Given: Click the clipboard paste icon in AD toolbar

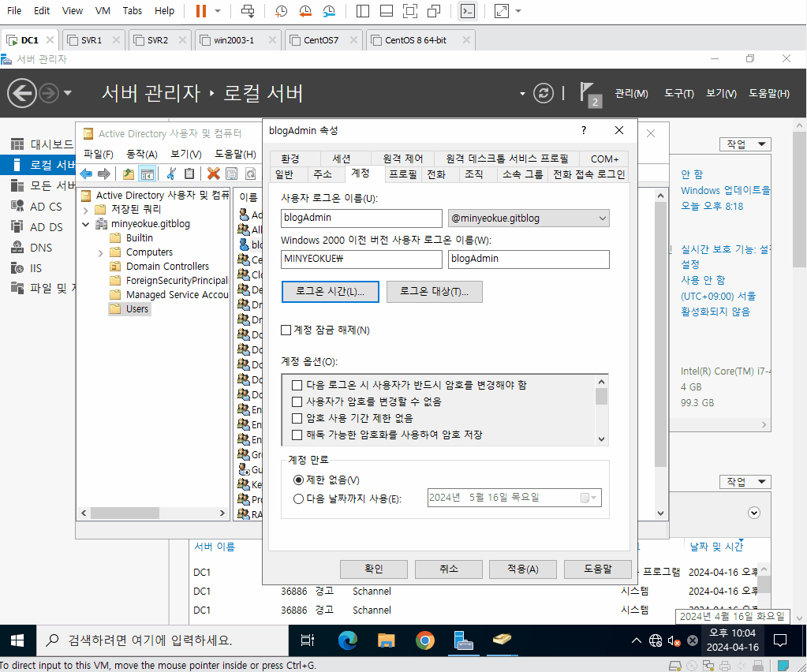Looking at the screenshot, I should pyautogui.click(x=189, y=174).
